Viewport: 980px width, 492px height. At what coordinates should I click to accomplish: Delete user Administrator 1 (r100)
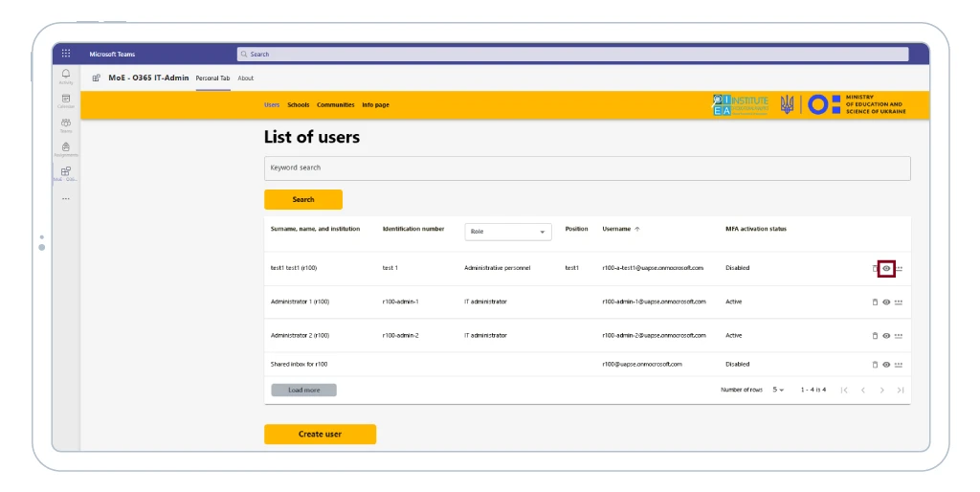tap(875, 302)
